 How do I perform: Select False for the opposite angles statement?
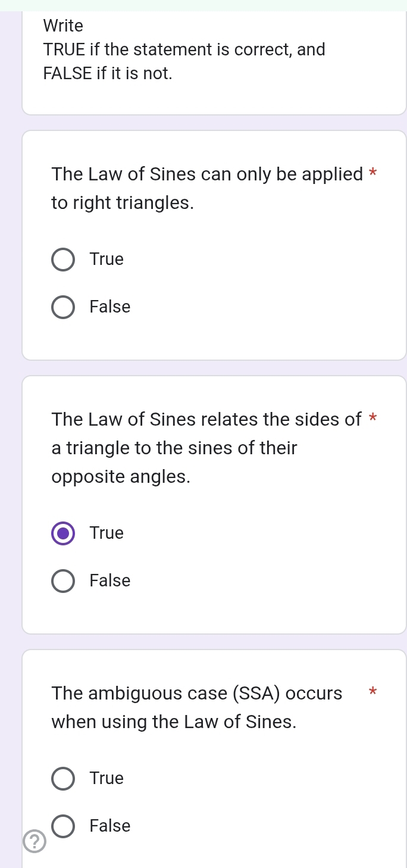62,581
